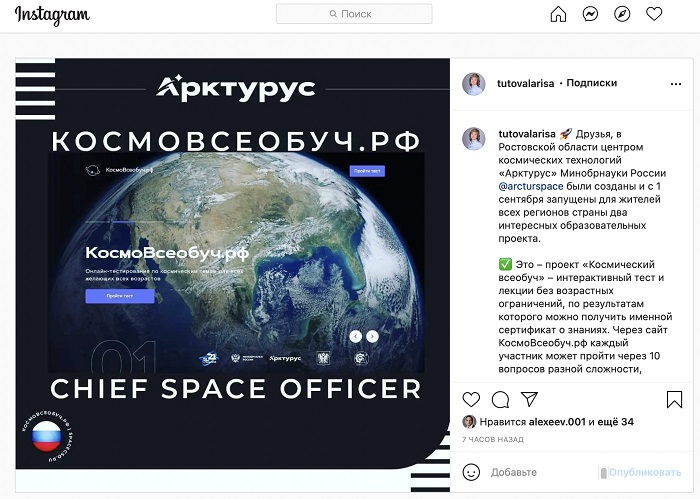Viewport: 700px width, 499px height.
Task: Open Messenger direct messages icon
Action: pos(590,14)
